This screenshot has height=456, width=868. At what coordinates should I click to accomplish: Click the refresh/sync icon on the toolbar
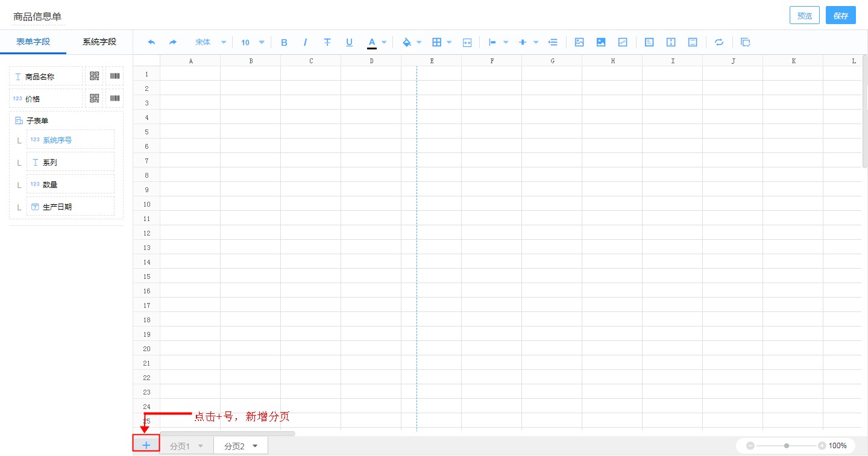click(x=719, y=42)
